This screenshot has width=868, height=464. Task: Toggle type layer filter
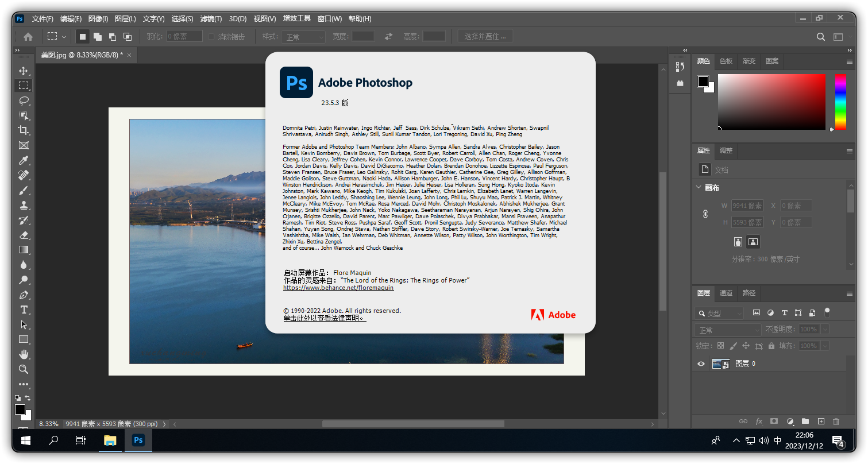[x=784, y=313]
